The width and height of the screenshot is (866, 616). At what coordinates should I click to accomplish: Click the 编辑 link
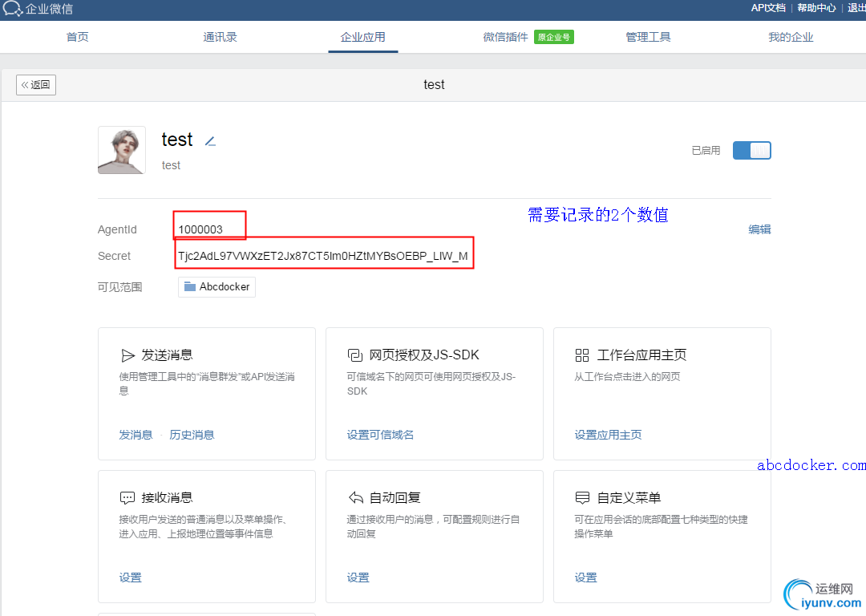pyautogui.click(x=759, y=229)
